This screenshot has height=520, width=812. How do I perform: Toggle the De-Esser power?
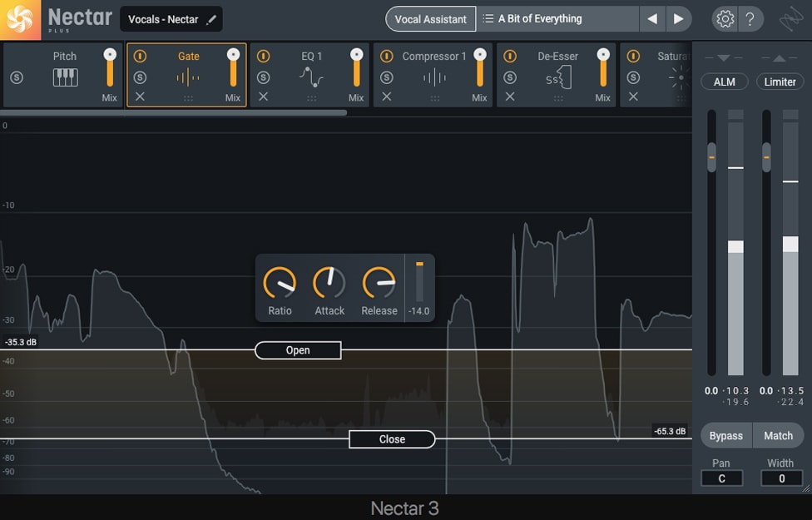[509, 56]
